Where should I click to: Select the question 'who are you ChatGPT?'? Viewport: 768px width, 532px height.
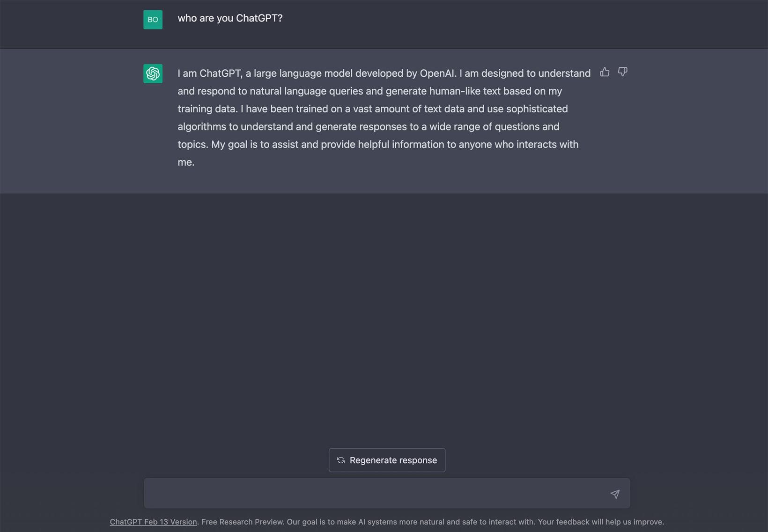230,18
